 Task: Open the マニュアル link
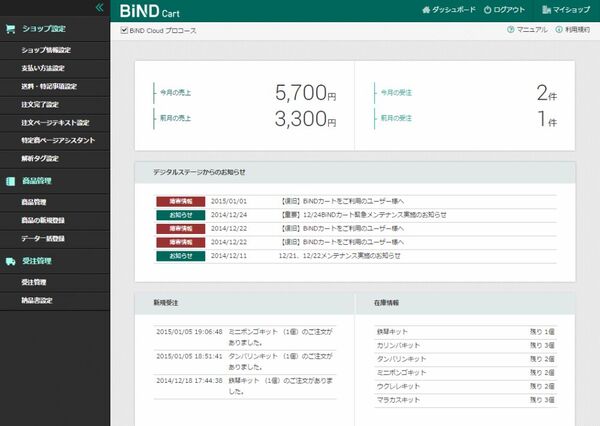pos(532,29)
